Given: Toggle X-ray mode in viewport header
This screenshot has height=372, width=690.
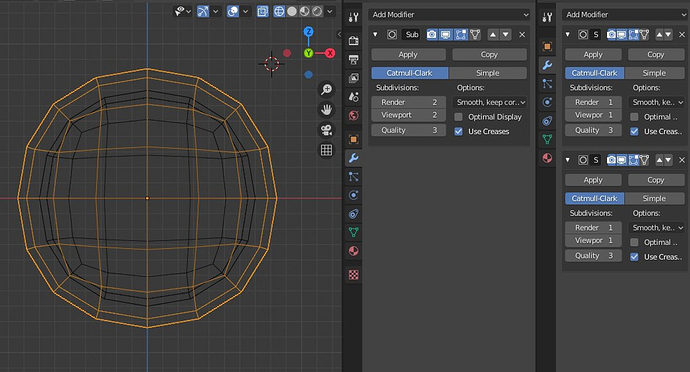Looking at the screenshot, I should coord(262,11).
